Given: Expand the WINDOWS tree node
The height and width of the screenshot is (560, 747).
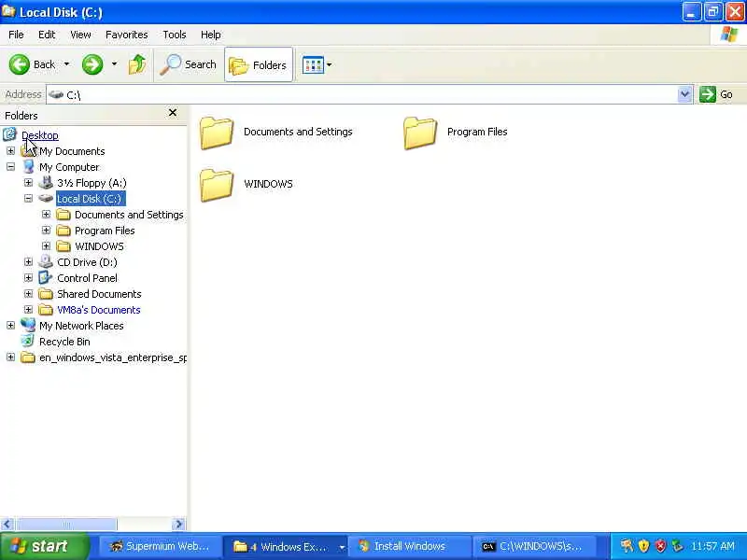Looking at the screenshot, I should click(x=46, y=246).
